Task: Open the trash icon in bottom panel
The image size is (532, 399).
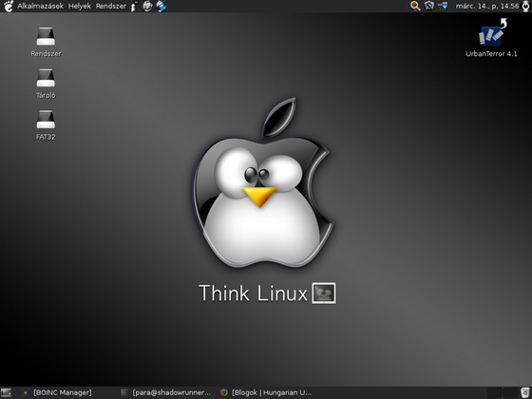Action: point(525,392)
